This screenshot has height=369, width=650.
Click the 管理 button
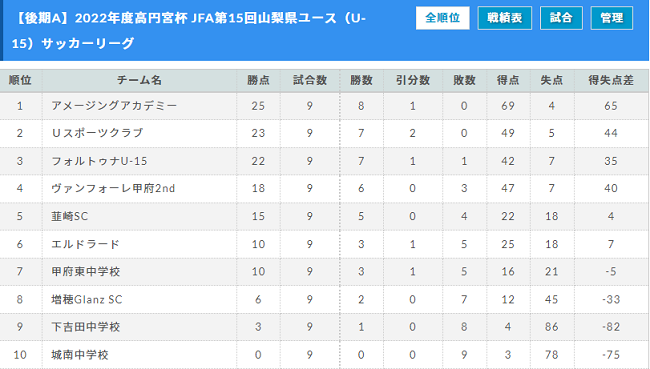point(611,18)
